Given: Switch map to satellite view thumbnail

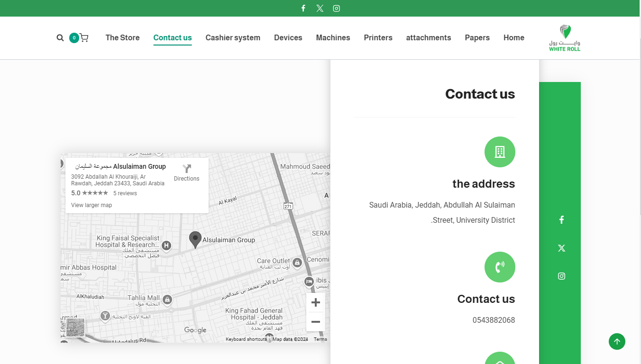Looking at the screenshot, I should coord(75,328).
